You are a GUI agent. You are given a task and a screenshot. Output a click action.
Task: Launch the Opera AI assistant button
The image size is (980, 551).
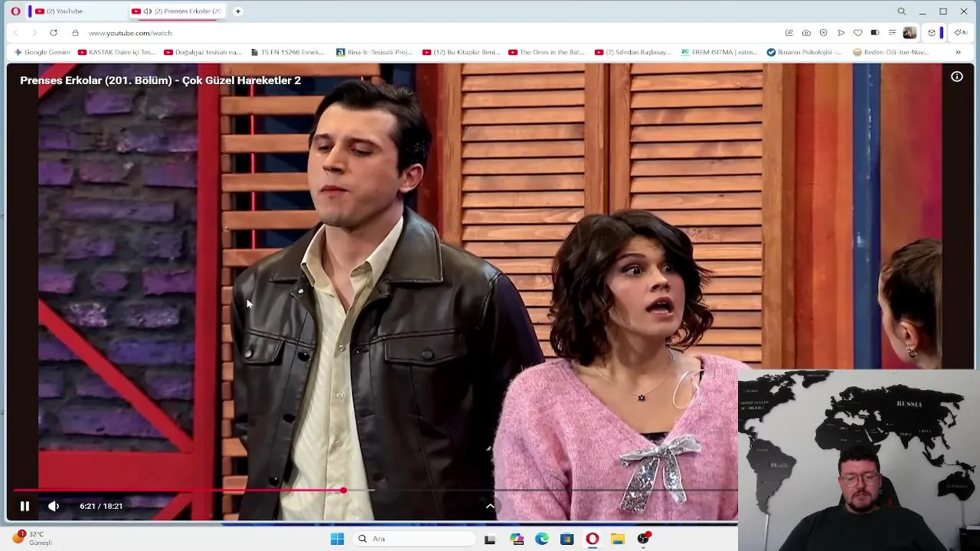click(960, 33)
